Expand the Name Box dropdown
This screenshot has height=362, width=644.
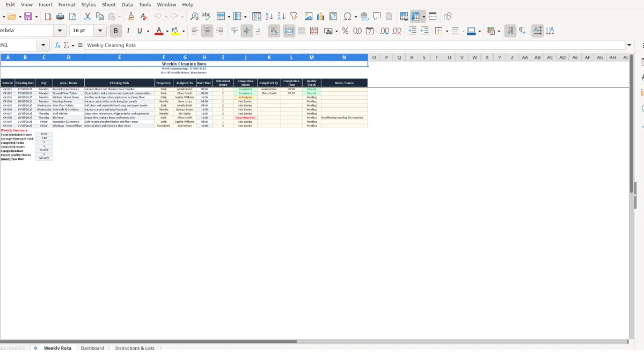pos(43,46)
